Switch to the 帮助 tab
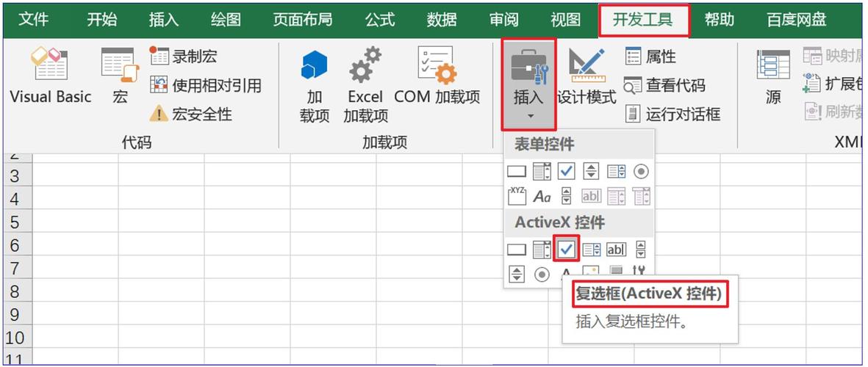 click(x=720, y=21)
